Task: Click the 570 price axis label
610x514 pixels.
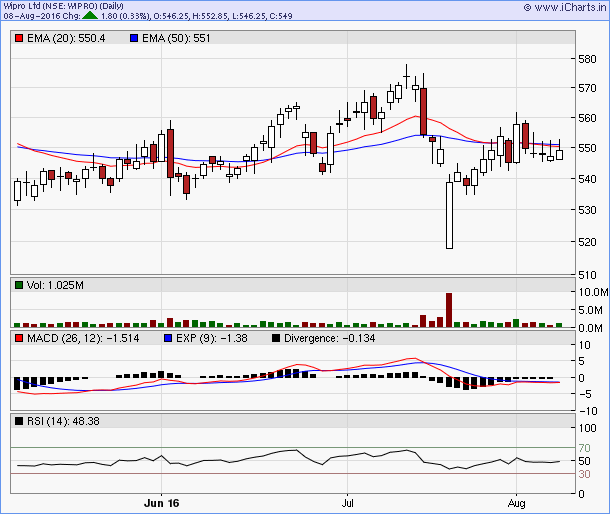Action: click(x=587, y=88)
